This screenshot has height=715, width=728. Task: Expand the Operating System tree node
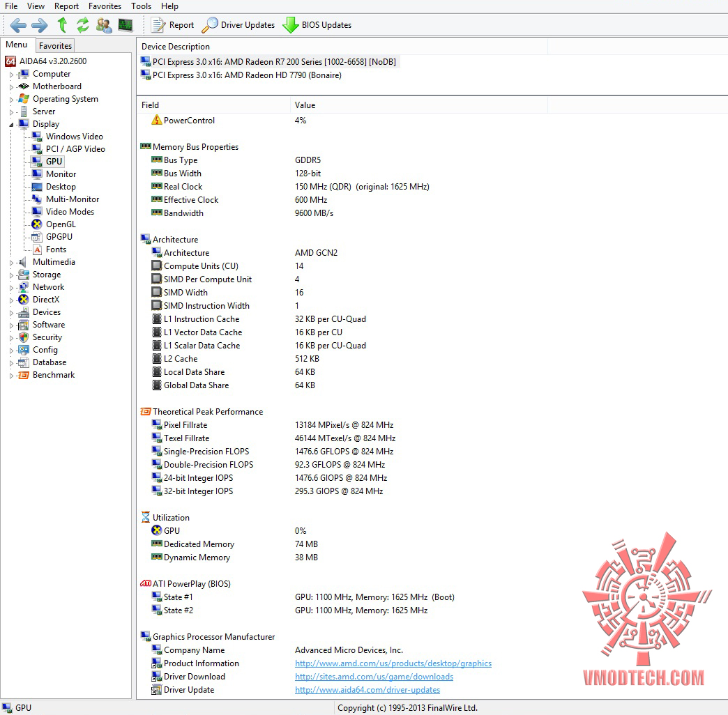coord(11,99)
